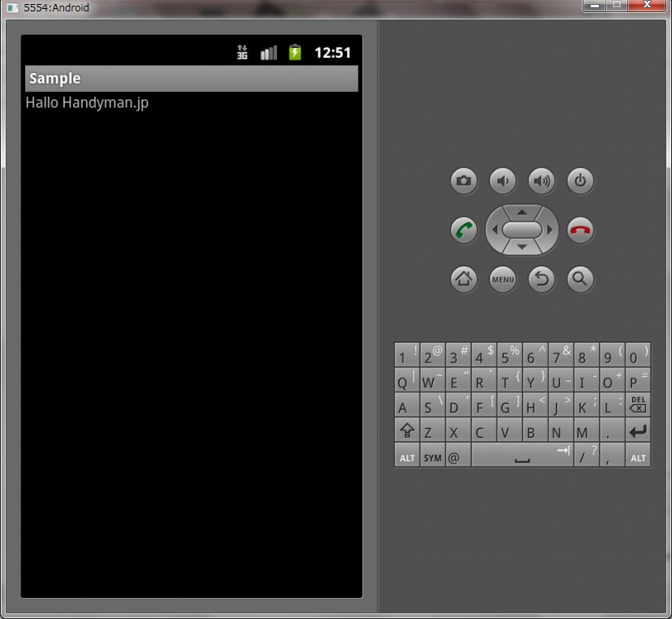
Task: Raise volume with the volume up button
Action: click(x=542, y=181)
